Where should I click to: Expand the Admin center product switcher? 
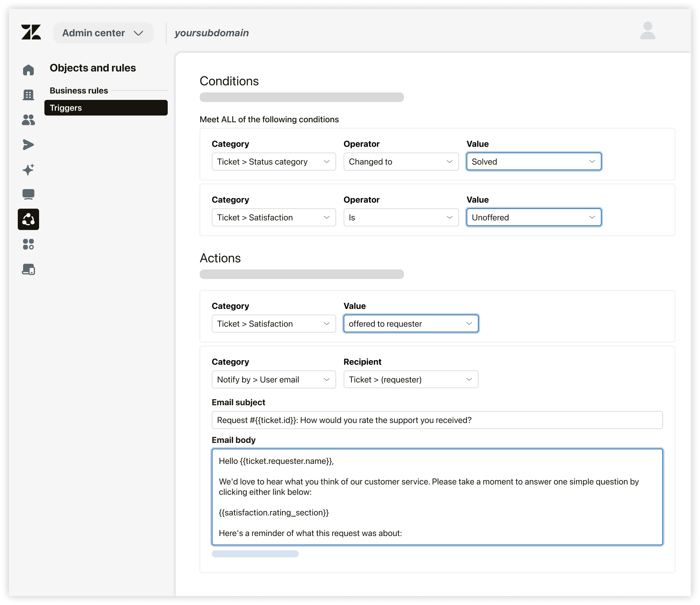point(103,33)
